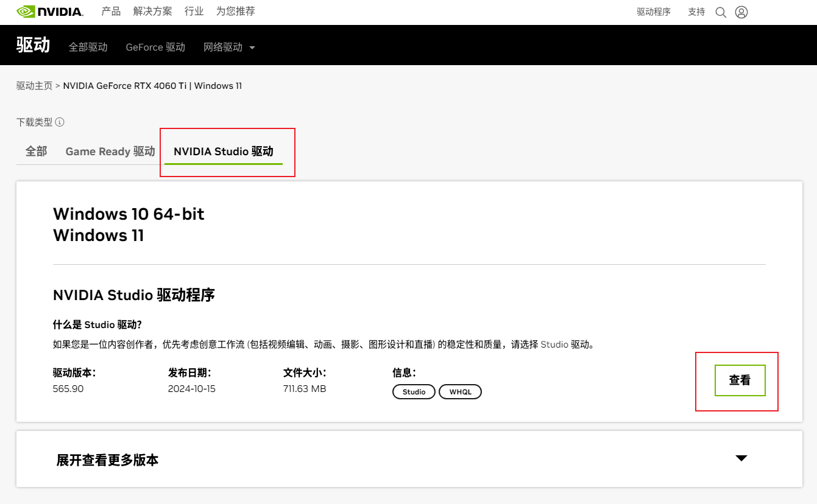The image size is (817, 504).
Task: Click the NVIDIA logo
Action: (x=50, y=12)
